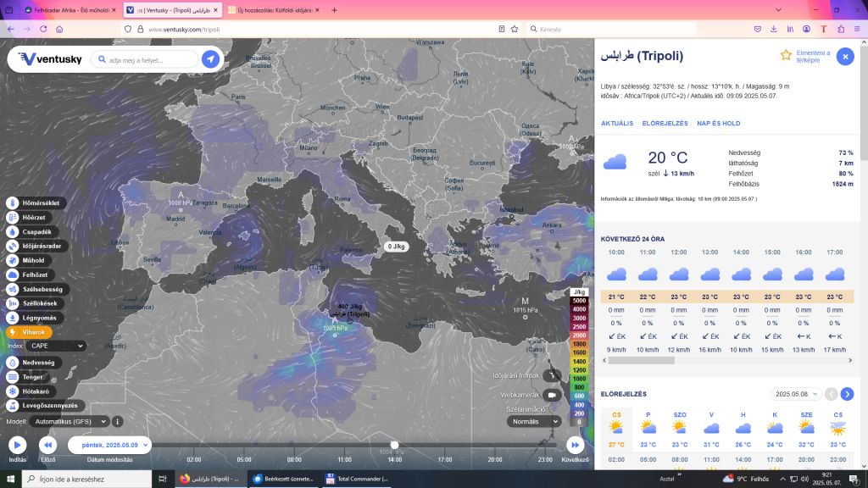This screenshot has width=868, height=488.
Task: Click the blue location arrow button
Action: pyautogui.click(x=210, y=59)
